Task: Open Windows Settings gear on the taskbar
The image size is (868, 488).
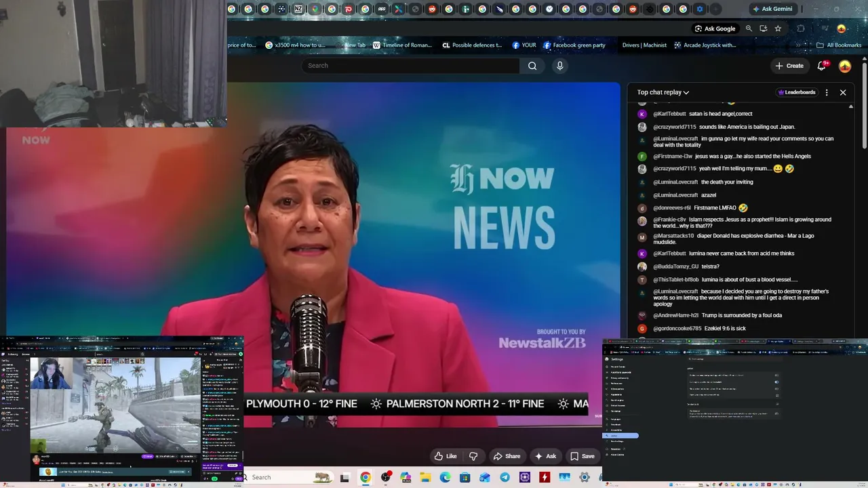Action: 584,477
